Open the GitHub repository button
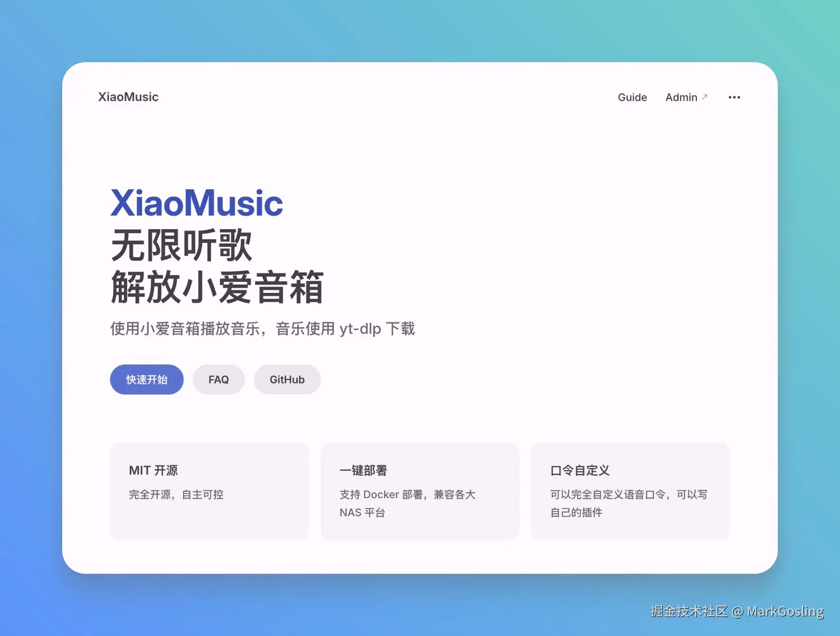The height and width of the screenshot is (636, 840). [287, 379]
